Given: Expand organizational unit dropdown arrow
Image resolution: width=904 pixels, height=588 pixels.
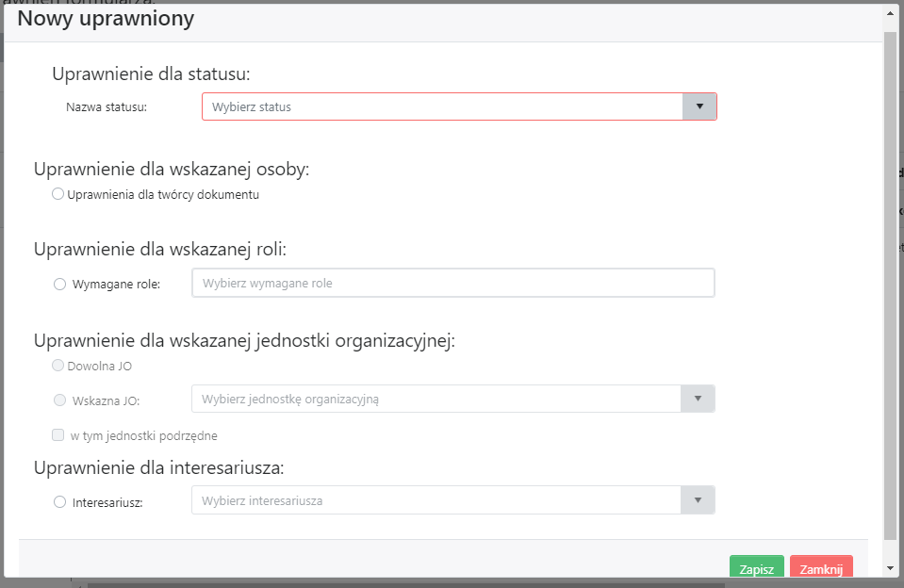Looking at the screenshot, I should click(x=698, y=399).
